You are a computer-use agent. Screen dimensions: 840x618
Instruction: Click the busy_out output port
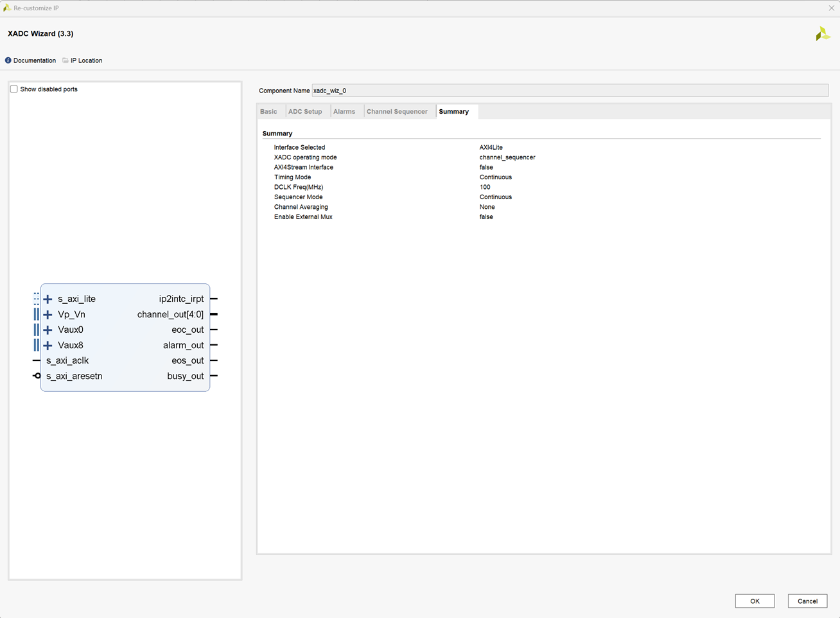point(186,376)
